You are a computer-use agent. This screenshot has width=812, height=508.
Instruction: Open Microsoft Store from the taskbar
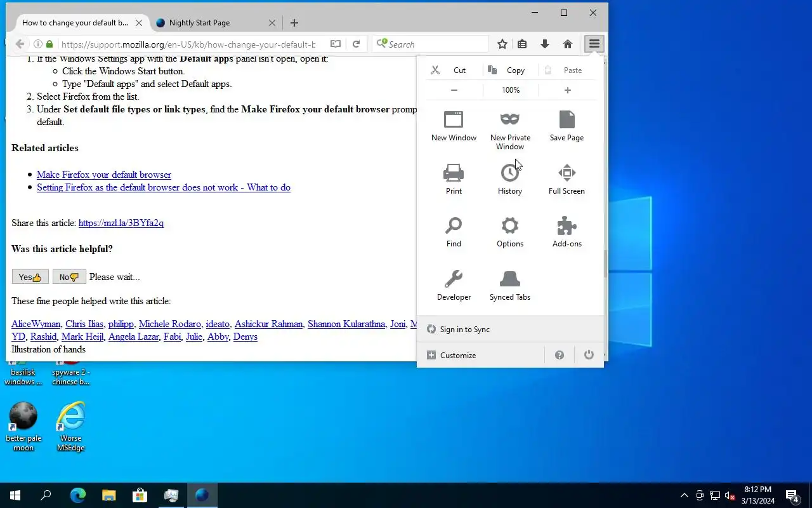pos(140,495)
